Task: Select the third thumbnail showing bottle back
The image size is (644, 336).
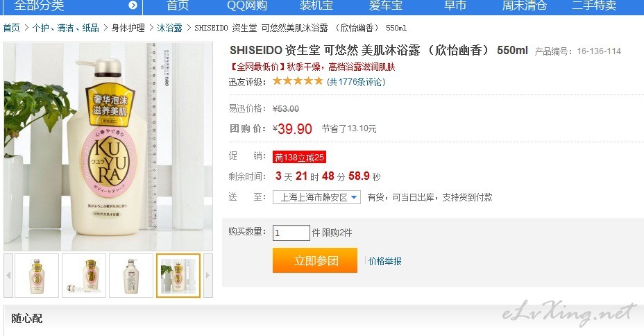Action: click(x=131, y=275)
